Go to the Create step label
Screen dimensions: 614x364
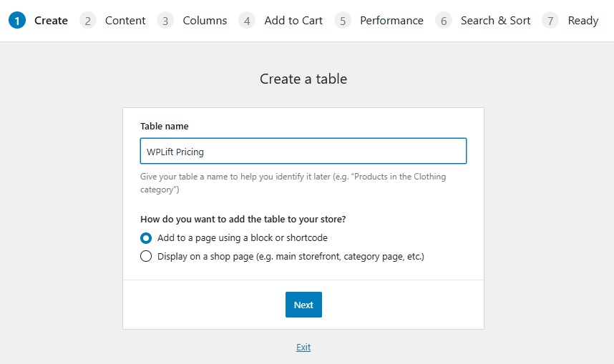point(51,21)
